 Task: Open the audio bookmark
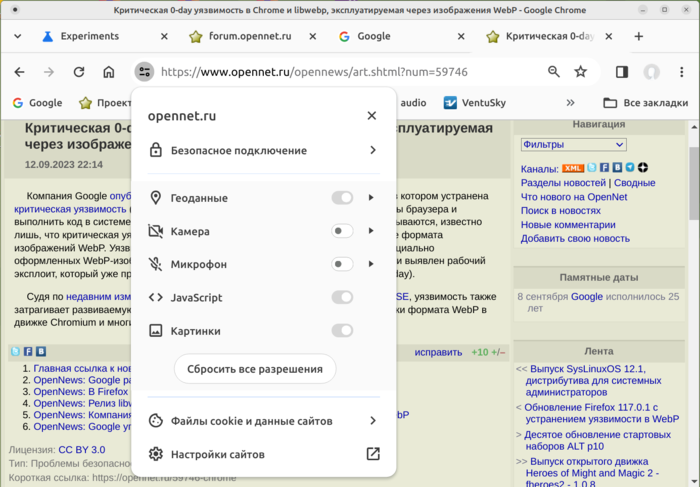coord(413,103)
